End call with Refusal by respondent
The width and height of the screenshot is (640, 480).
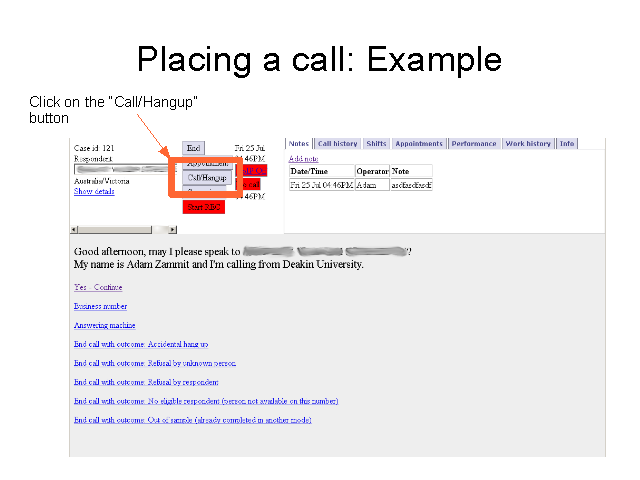tap(145, 382)
